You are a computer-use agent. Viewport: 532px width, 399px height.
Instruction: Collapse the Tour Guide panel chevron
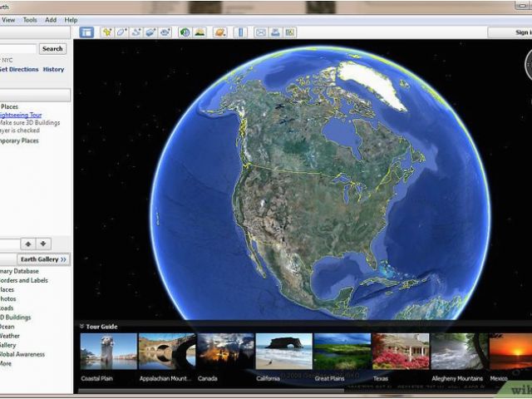coord(81,327)
